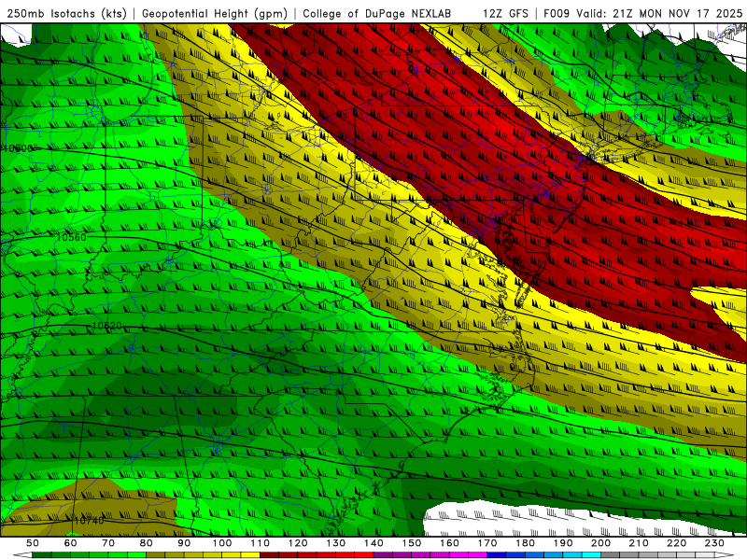Click the 250mb Isotachs (kts) title text

(66, 13)
